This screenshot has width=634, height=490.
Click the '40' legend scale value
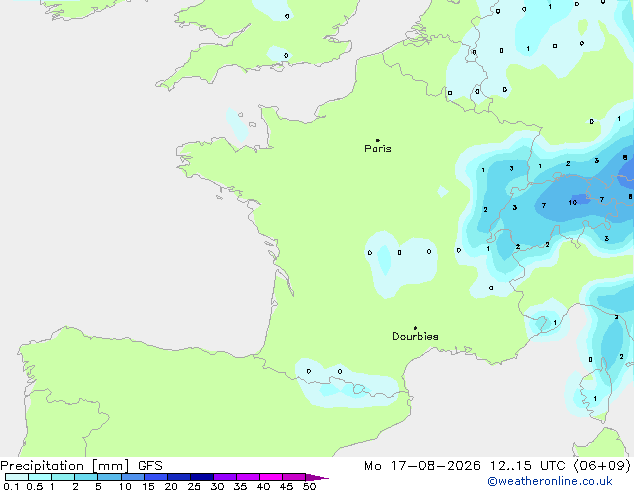263,486
